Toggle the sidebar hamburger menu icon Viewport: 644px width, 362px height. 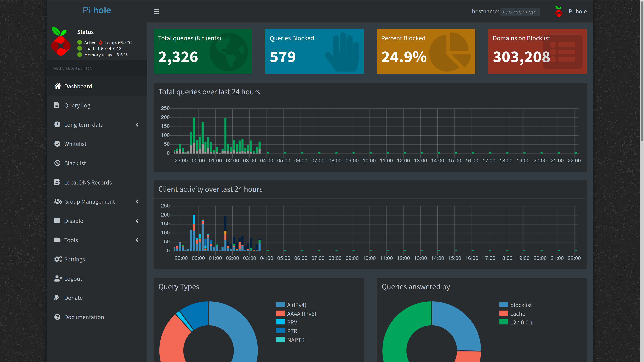coord(156,11)
